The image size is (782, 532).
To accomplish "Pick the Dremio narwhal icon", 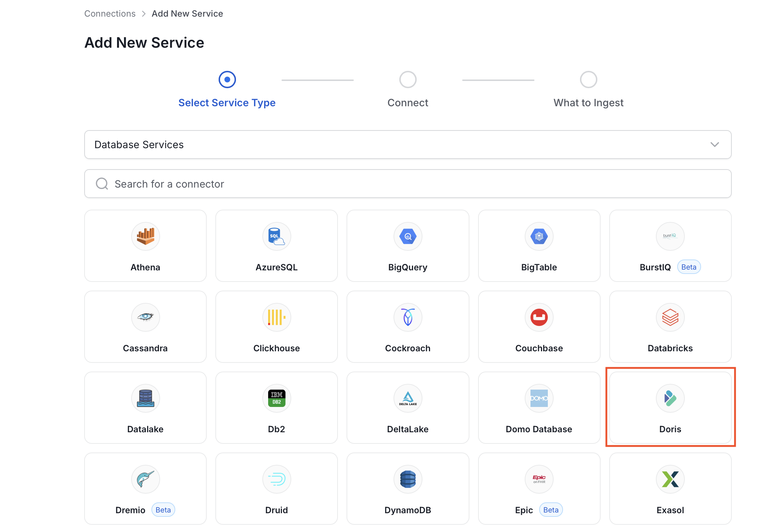I will pos(145,479).
